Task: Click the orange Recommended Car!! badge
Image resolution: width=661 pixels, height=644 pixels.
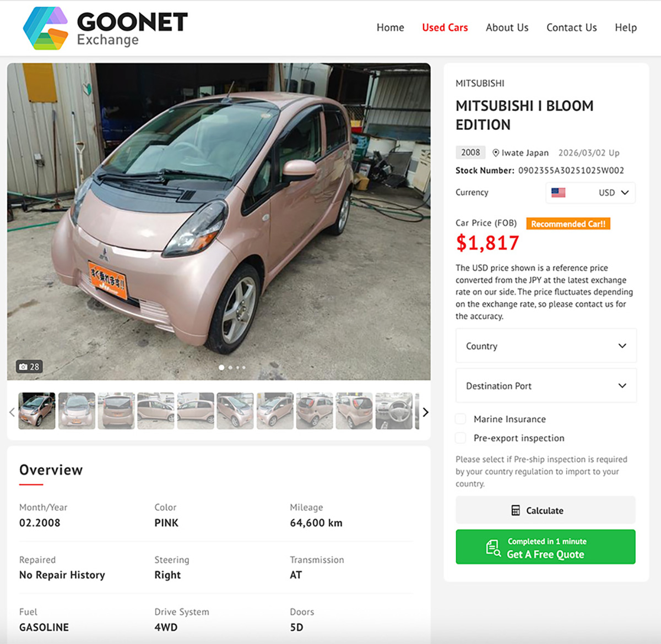Action: tap(568, 223)
